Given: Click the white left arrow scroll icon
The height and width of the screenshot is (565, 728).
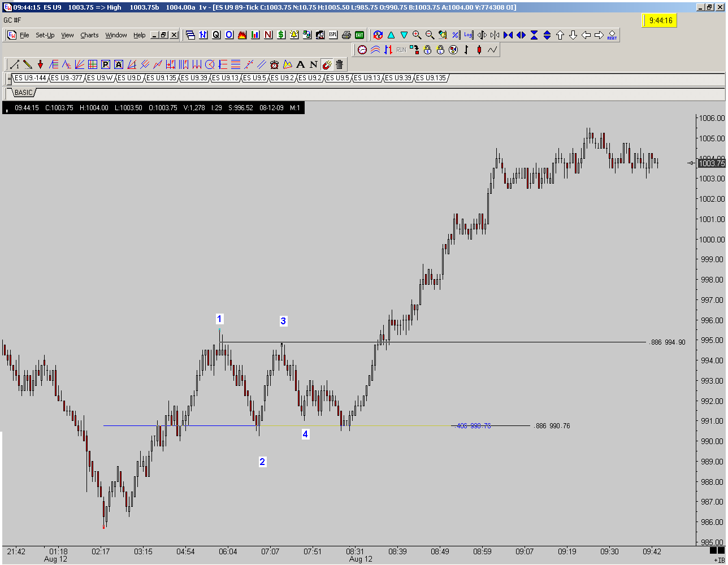Looking at the screenshot, I should point(586,35).
